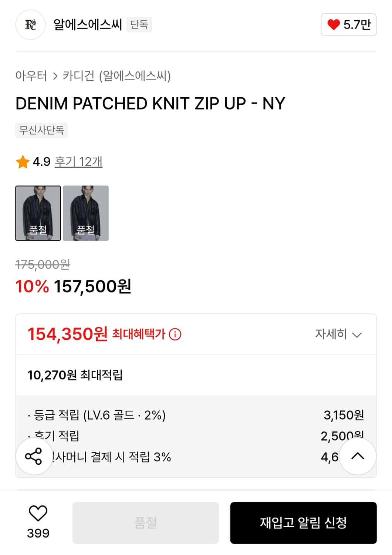Like the brand via the 5.7만 heart
This screenshot has width=392, height=555.
coord(348,25)
